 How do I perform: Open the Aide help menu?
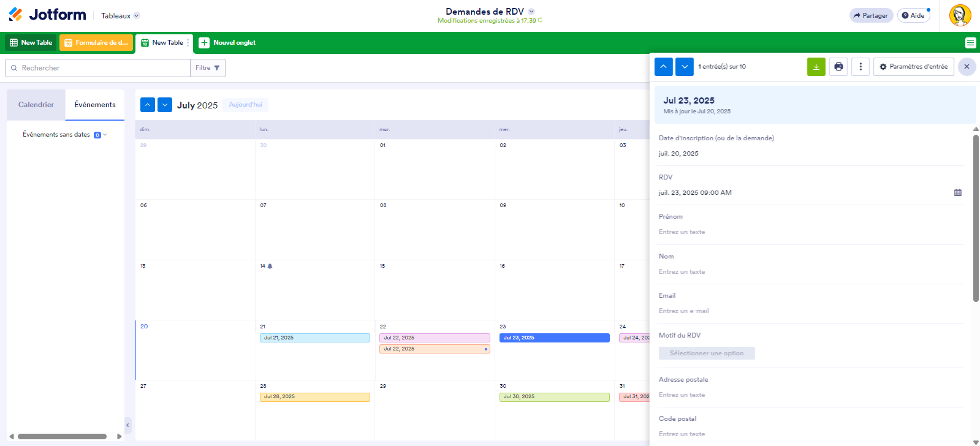click(913, 16)
